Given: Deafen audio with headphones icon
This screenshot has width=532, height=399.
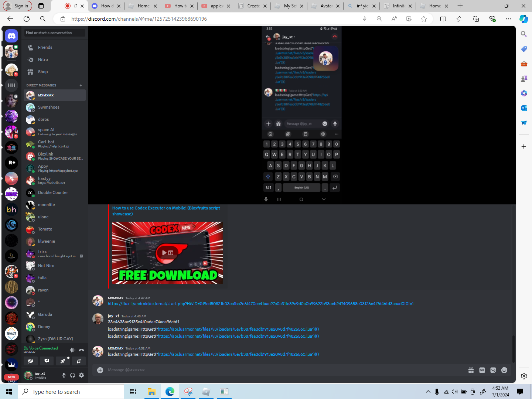Looking at the screenshot, I should click(x=72, y=375).
